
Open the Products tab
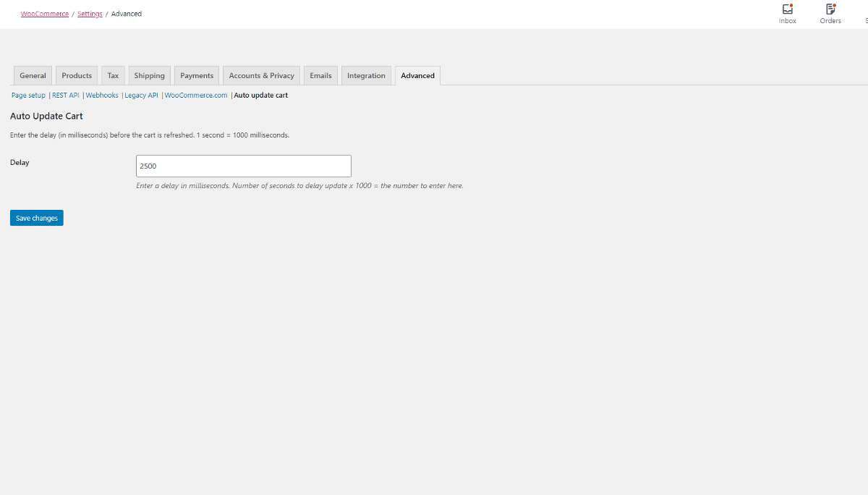pos(76,75)
